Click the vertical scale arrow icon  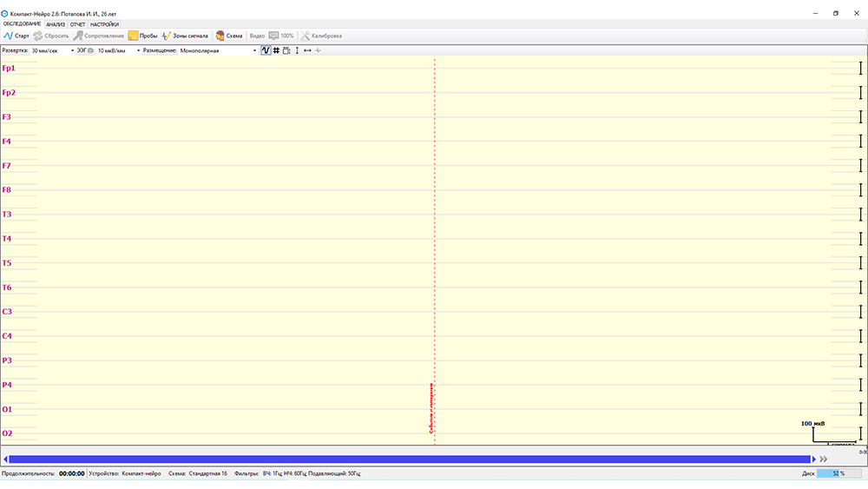(x=297, y=50)
